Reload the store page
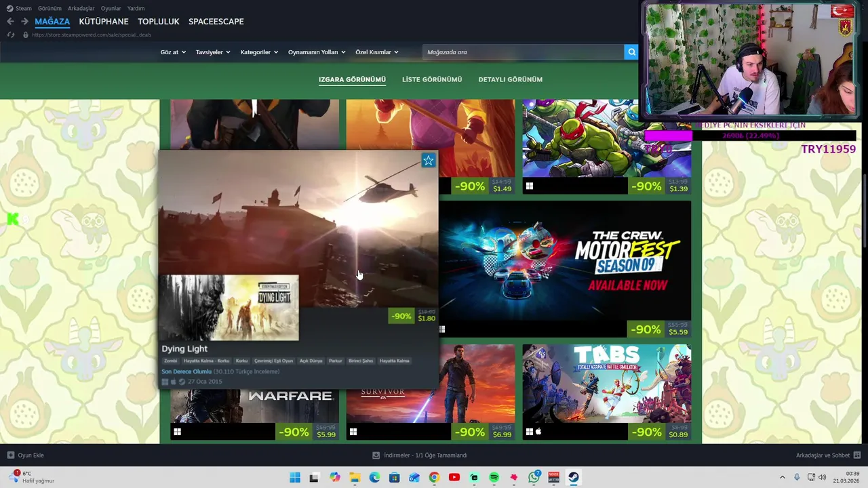Image resolution: width=868 pixels, height=488 pixels. point(10,35)
